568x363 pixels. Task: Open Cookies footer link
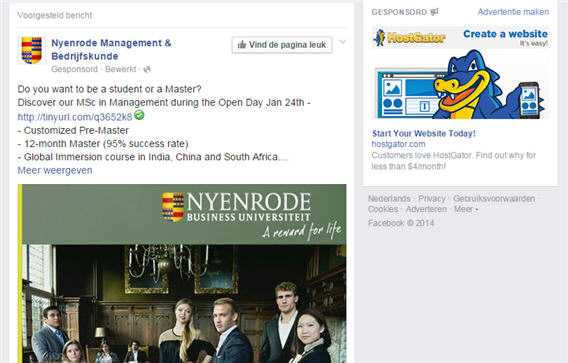383,209
